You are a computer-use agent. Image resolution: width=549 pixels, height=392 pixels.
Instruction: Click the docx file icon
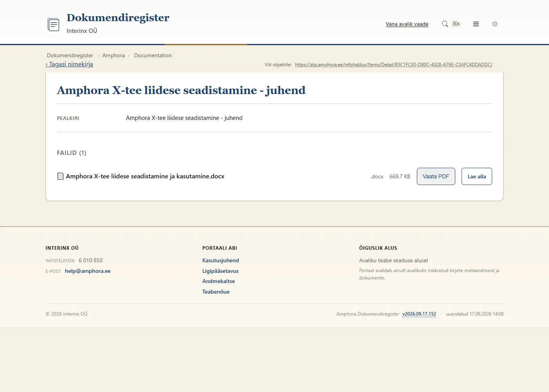tap(60, 176)
